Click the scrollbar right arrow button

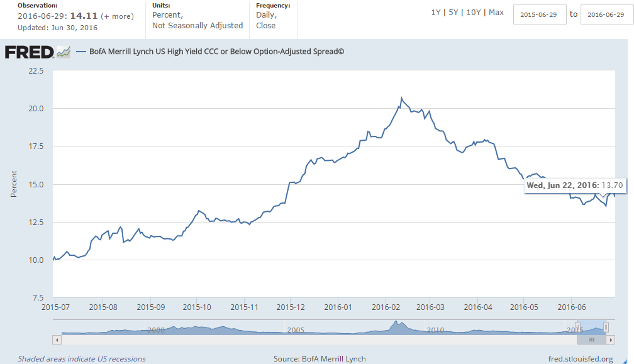(611, 340)
